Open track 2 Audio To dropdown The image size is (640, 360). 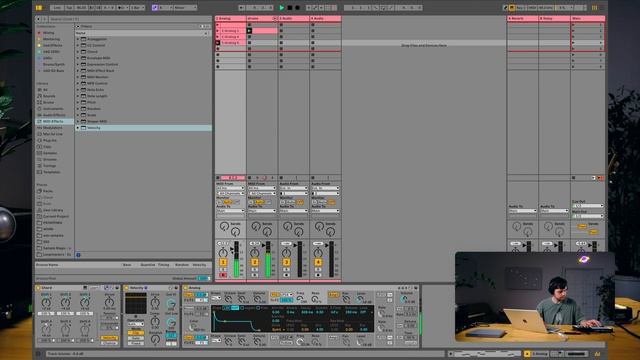[x=262, y=211]
